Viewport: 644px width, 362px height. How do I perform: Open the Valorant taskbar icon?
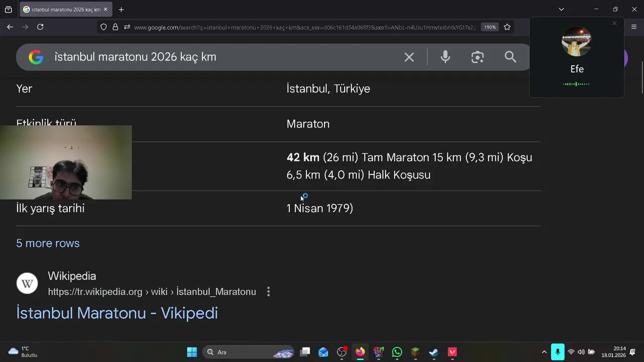pyautogui.click(x=452, y=352)
